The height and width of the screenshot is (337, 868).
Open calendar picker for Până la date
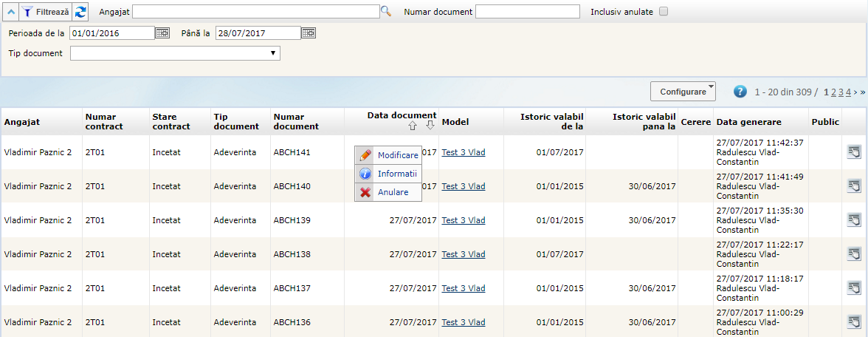point(309,33)
